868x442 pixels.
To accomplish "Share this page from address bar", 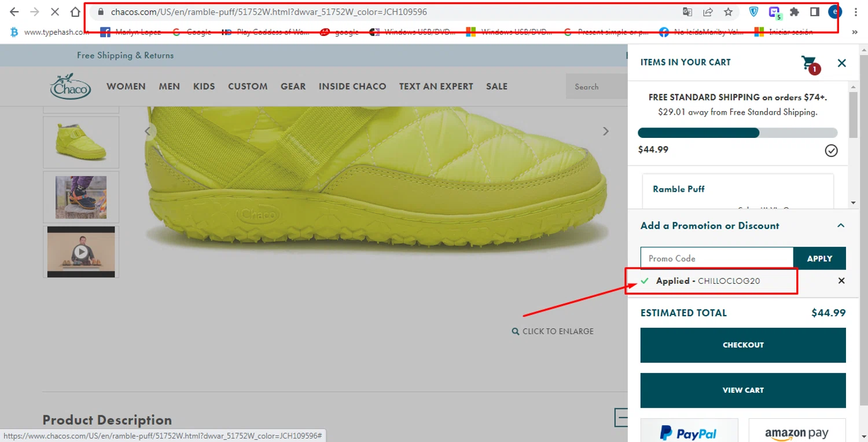I will click(708, 12).
